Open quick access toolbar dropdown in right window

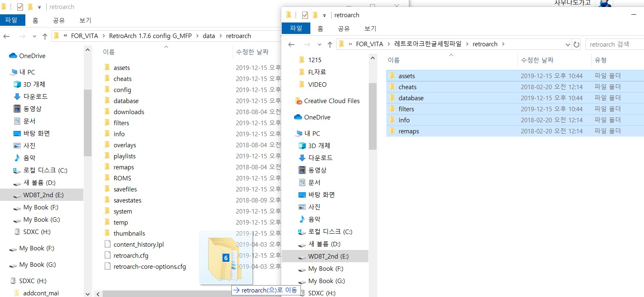324,16
